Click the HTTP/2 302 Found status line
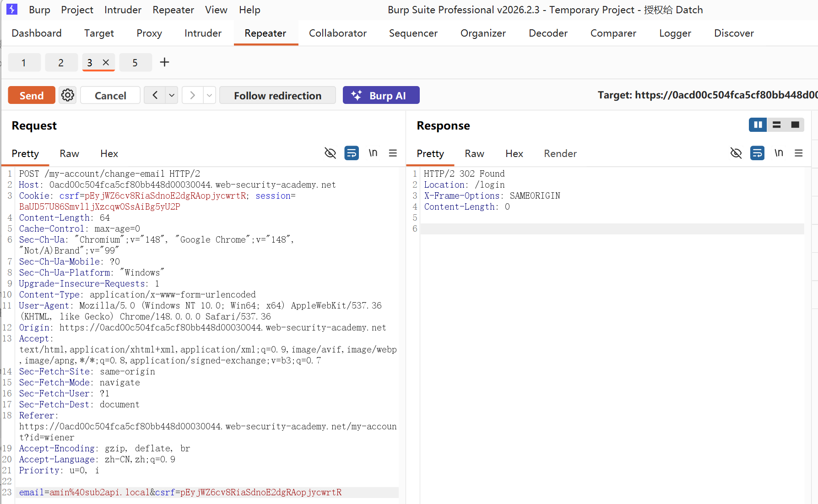The width and height of the screenshot is (818, 504). point(464,173)
